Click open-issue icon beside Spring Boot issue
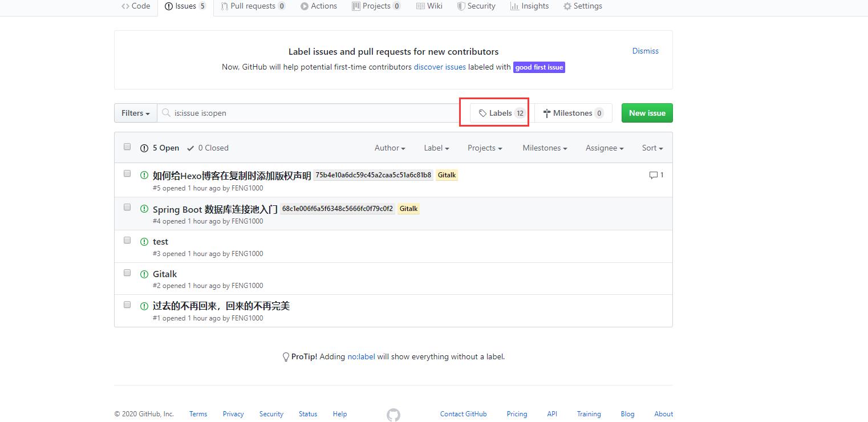Screen dimensions: 868x422 tap(144, 209)
